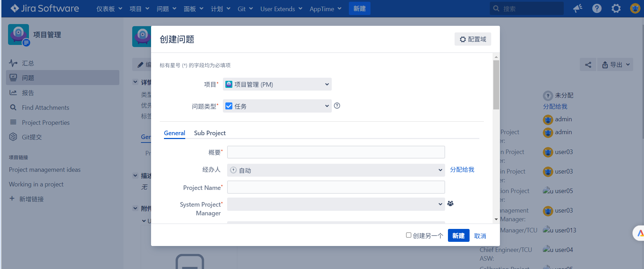
Task: Click the share icon button
Action: point(588,64)
